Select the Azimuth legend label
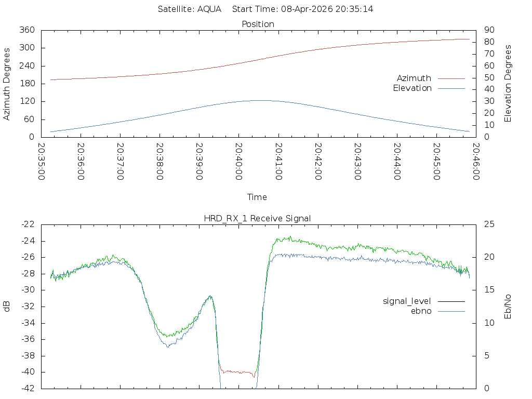The image size is (532, 399). [414, 78]
